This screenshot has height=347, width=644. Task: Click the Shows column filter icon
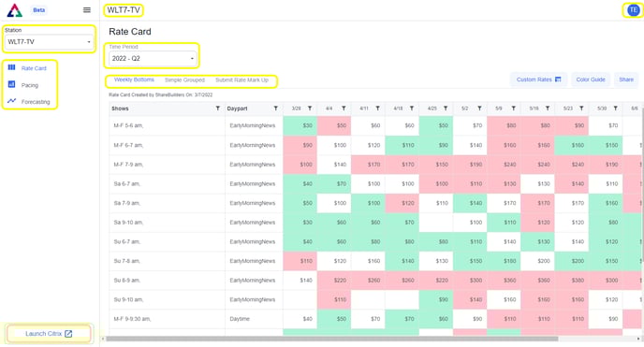218,108
